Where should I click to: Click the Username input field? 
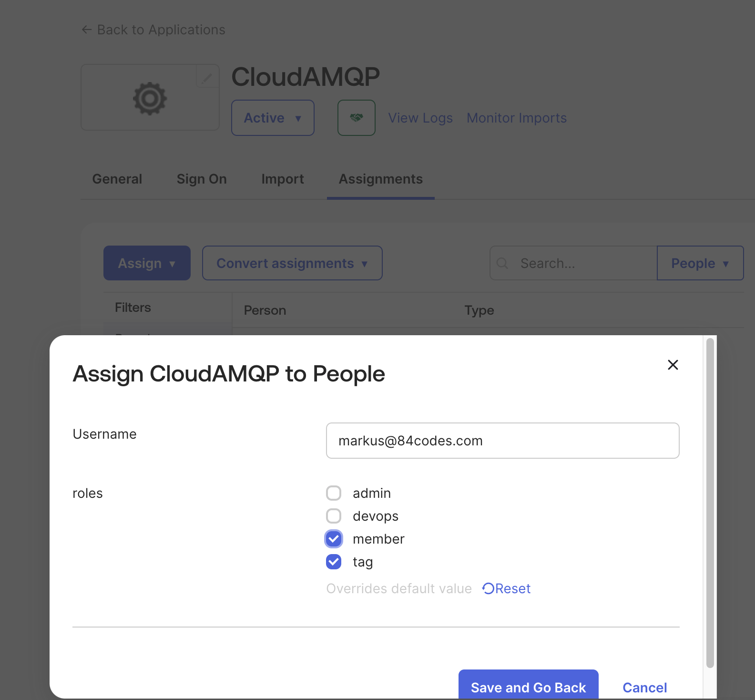[502, 441]
